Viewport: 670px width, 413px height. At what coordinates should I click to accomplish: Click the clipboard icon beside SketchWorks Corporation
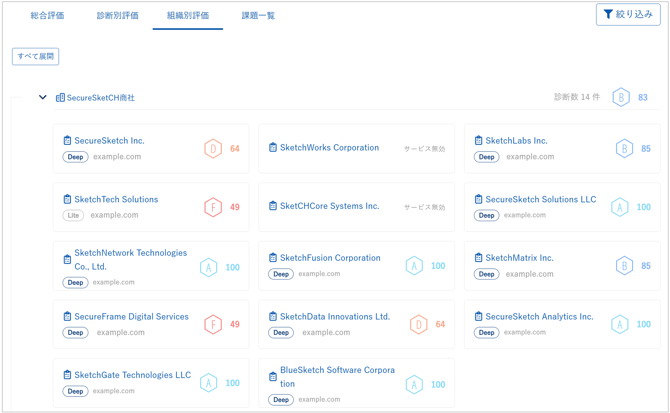point(273,148)
